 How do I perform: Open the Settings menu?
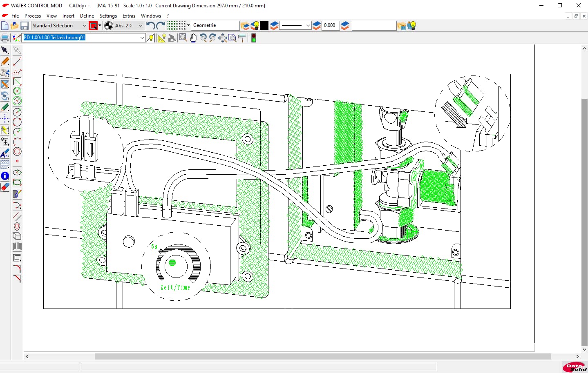(x=108, y=16)
